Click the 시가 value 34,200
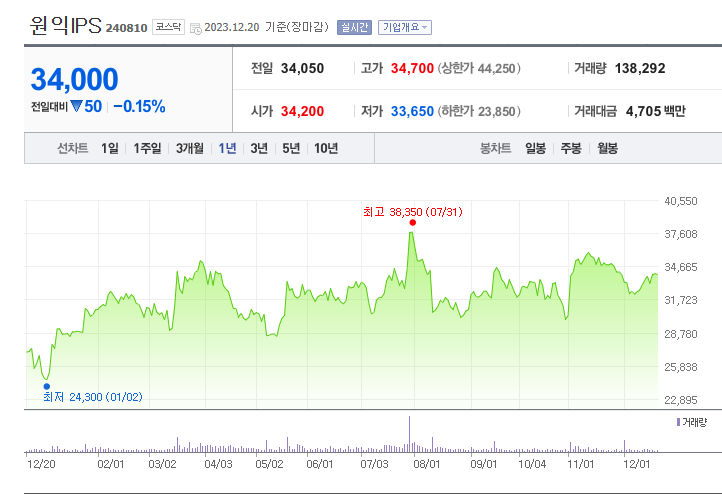This screenshot has width=722, height=494. [303, 111]
